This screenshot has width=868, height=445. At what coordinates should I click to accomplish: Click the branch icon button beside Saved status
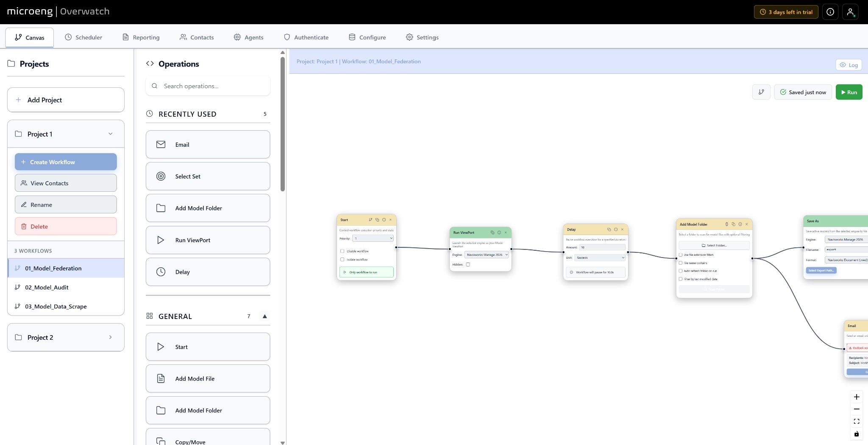761,92
